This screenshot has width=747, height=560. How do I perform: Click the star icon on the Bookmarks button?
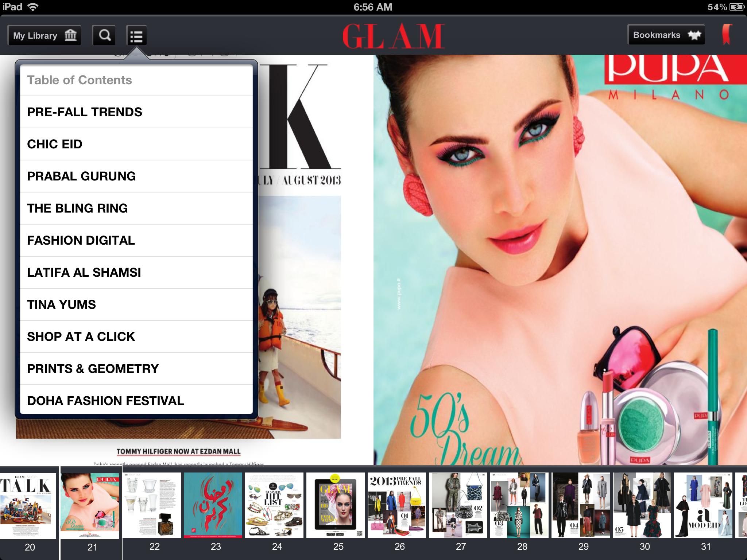(x=694, y=34)
